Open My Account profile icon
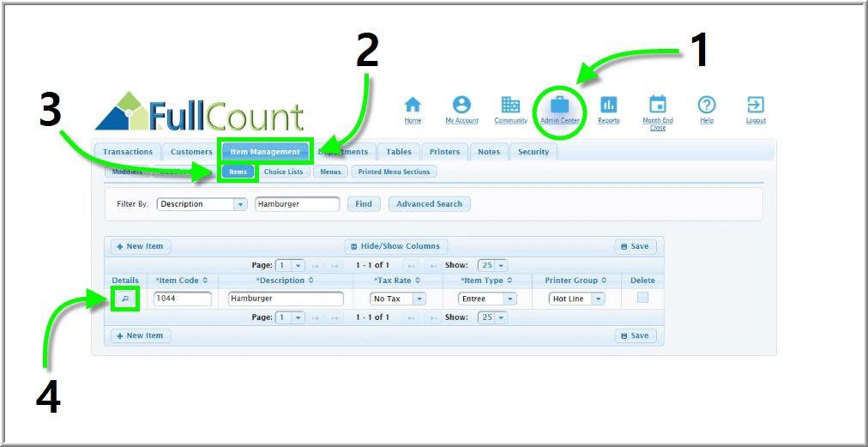 click(x=461, y=105)
